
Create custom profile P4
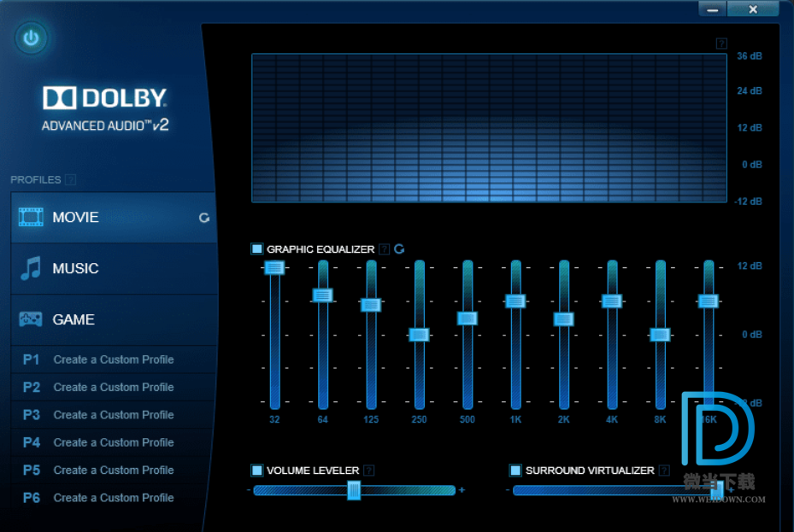115,442
